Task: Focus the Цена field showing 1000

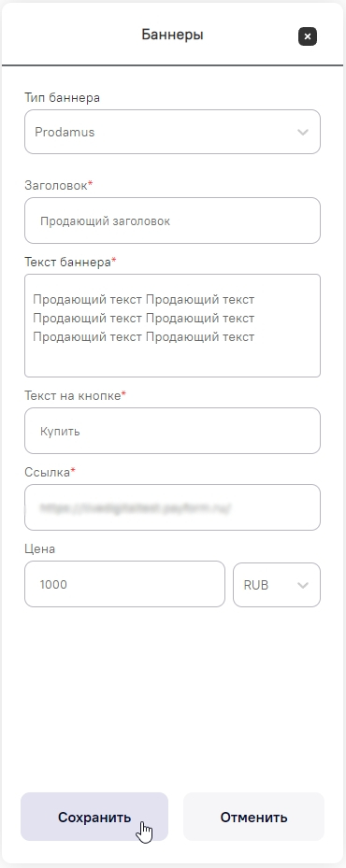Action: click(124, 584)
